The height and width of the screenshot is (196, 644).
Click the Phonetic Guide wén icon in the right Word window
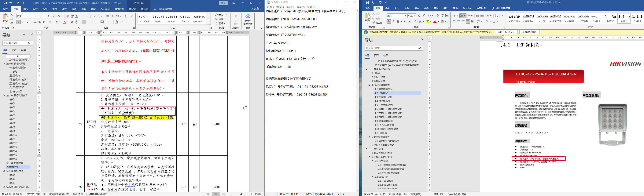click(442, 16)
